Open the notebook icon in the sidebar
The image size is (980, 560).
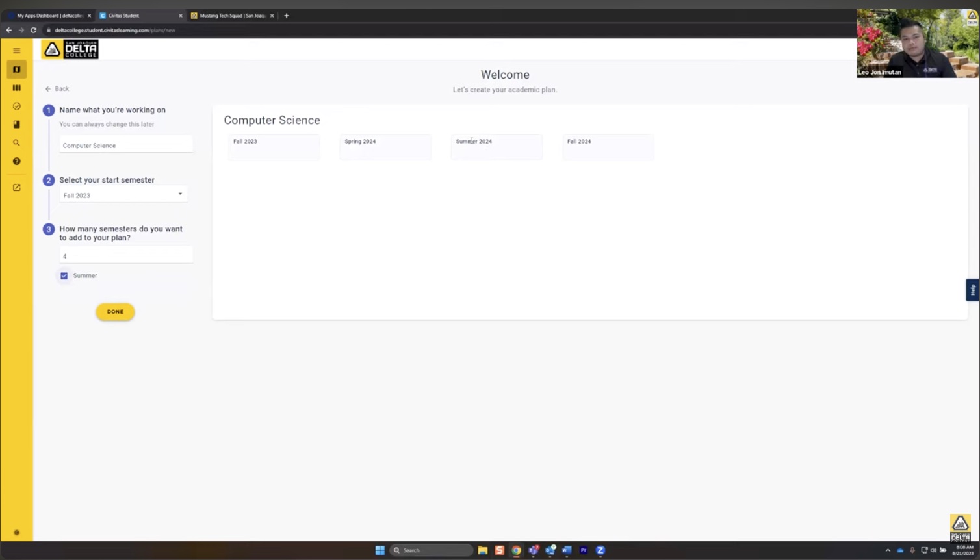click(16, 124)
